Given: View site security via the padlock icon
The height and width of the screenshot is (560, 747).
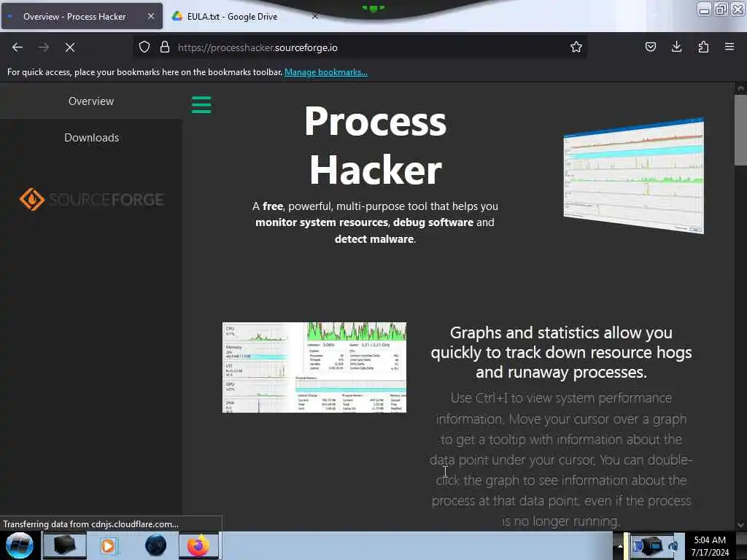Looking at the screenshot, I should (165, 47).
